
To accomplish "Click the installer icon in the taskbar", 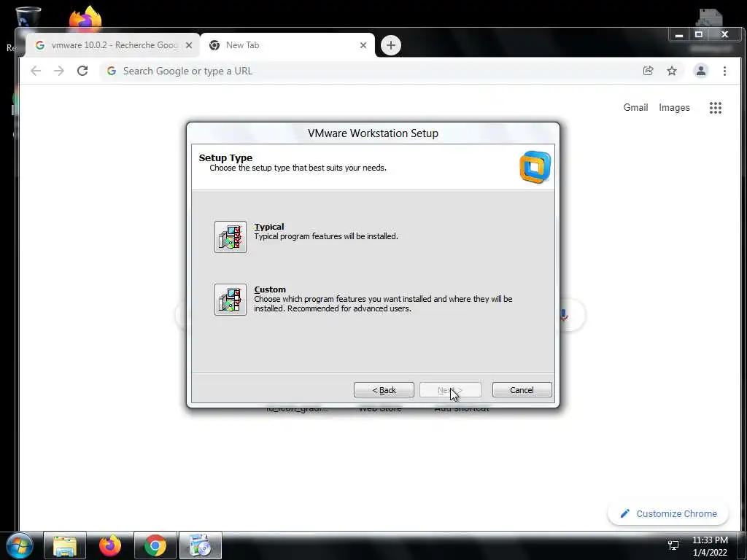I will tap(201, 545).
